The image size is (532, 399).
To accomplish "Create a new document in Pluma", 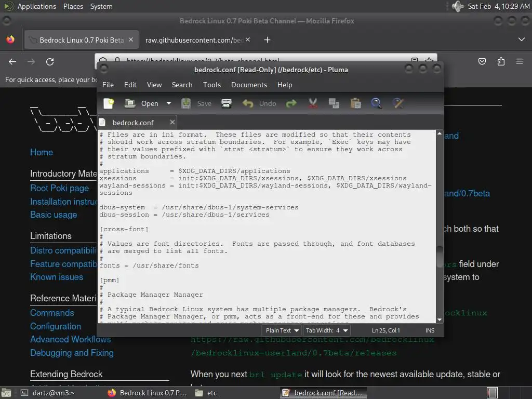I will tap(109, 103).
